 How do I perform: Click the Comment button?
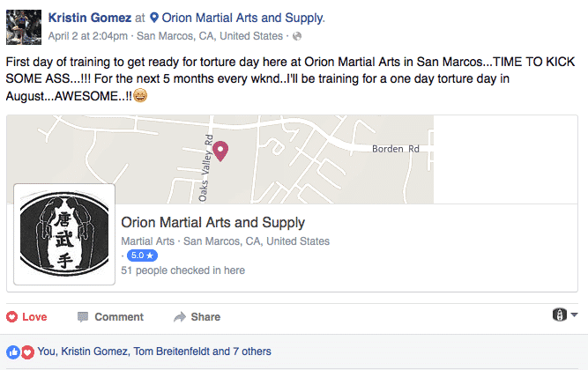pyautogui.click(x=110, y=317)
